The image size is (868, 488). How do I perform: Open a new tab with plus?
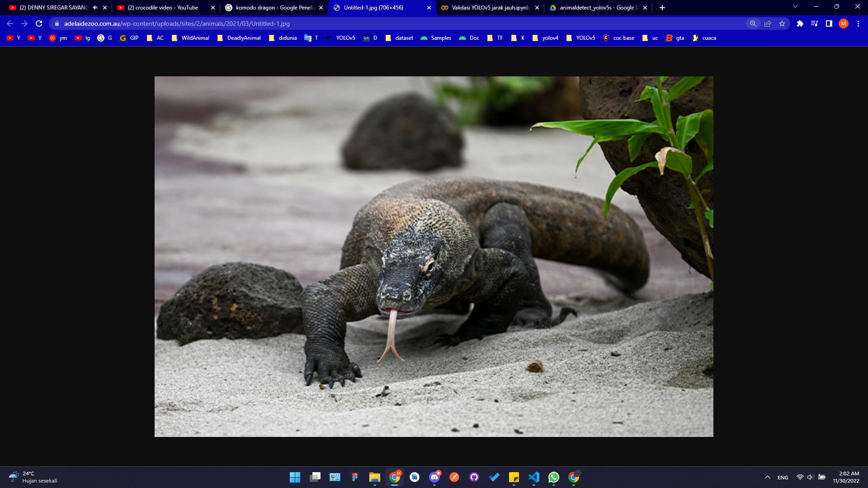coord(662,8)
